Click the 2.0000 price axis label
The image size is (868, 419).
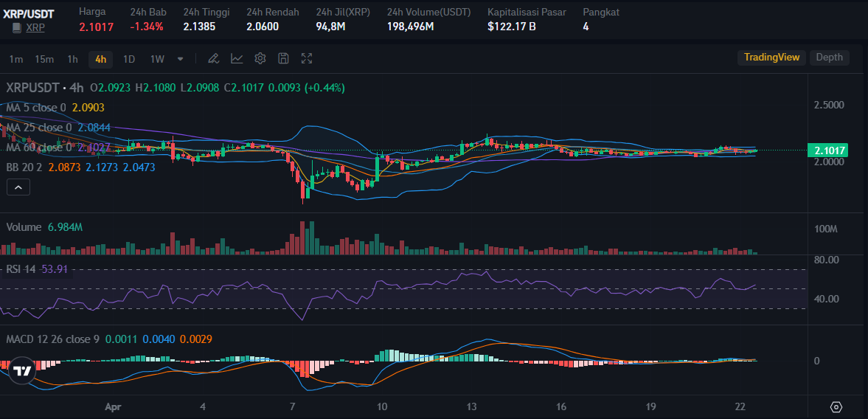point(829,162)
